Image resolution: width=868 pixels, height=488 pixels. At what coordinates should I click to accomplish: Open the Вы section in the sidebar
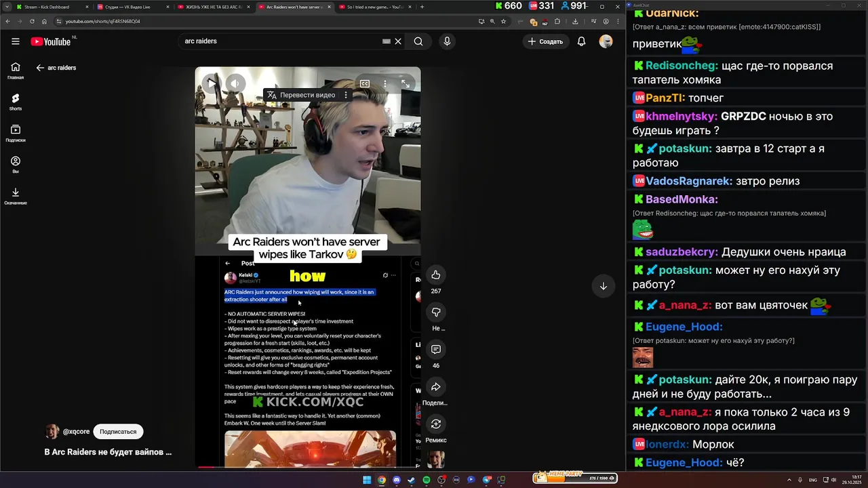(x=16, y=165)
